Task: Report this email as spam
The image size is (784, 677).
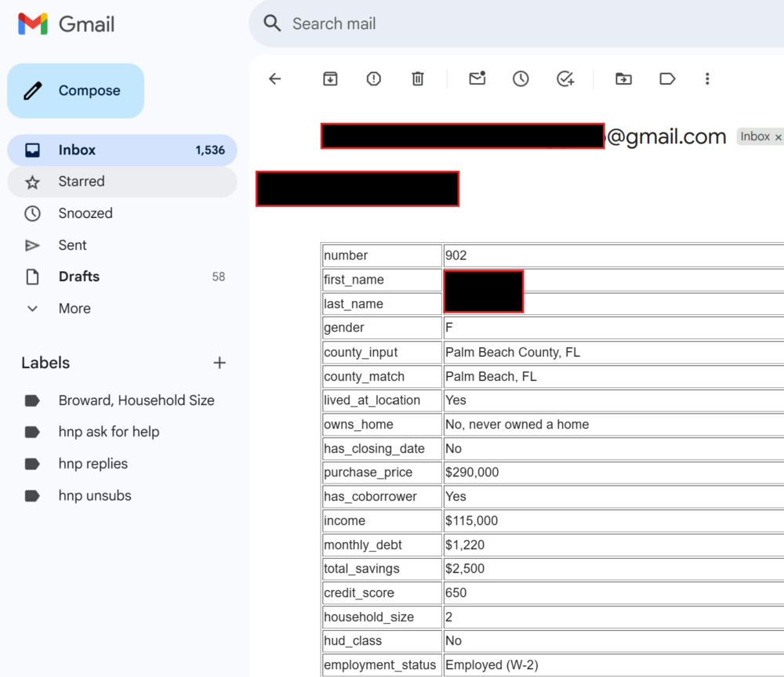Action: (374, 78)
